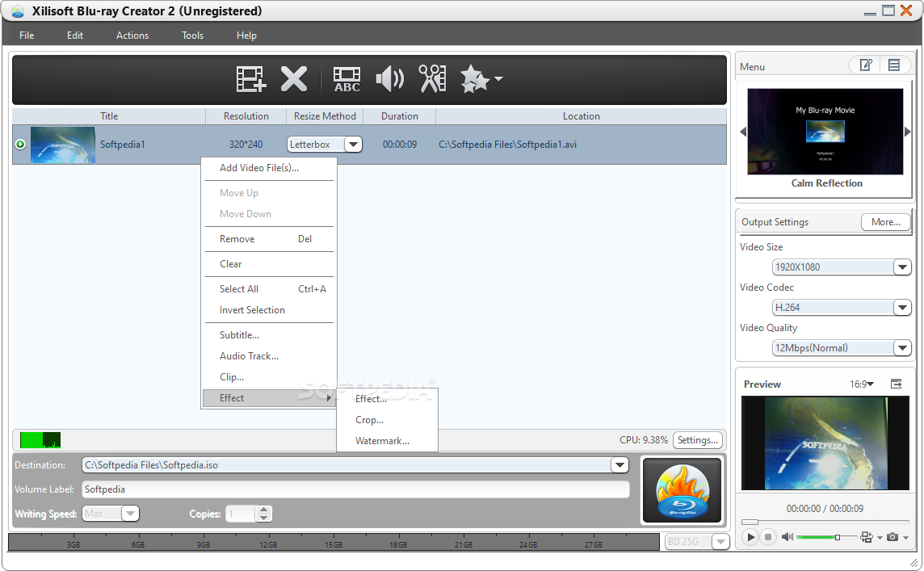
Task: Click the detach preview window icon
Action: (x=897, y=384)
